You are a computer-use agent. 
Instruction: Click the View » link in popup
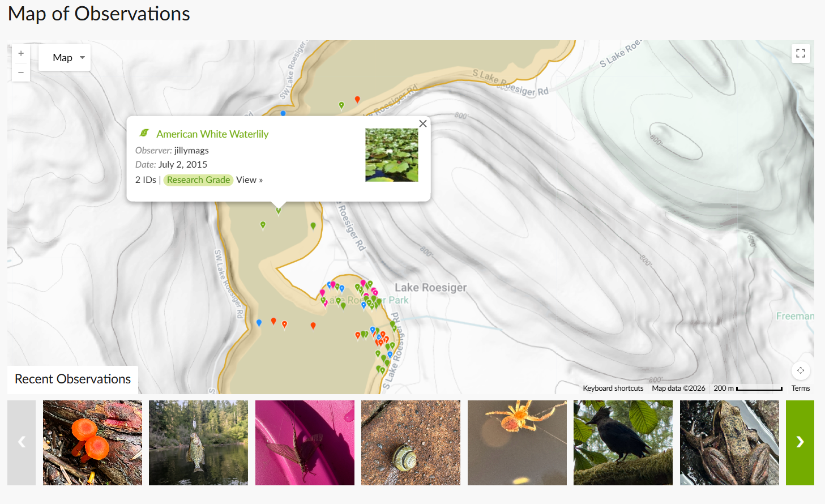pos(249,180)
